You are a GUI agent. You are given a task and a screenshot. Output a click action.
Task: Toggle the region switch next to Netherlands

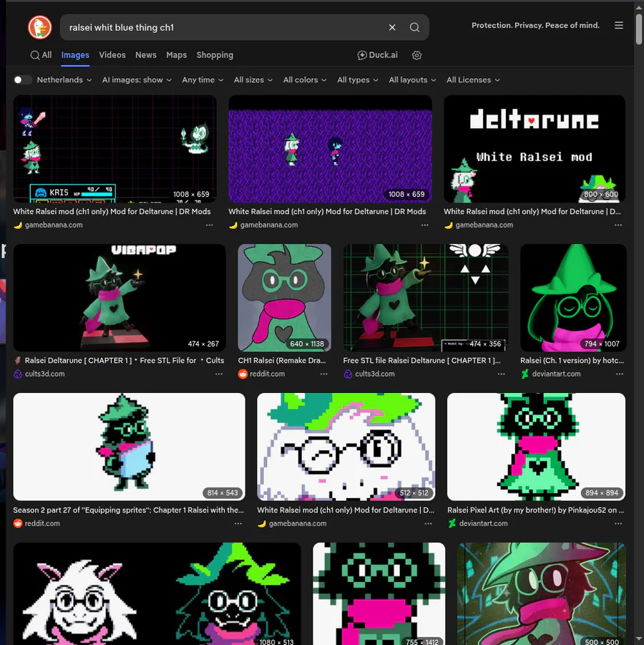23,79
